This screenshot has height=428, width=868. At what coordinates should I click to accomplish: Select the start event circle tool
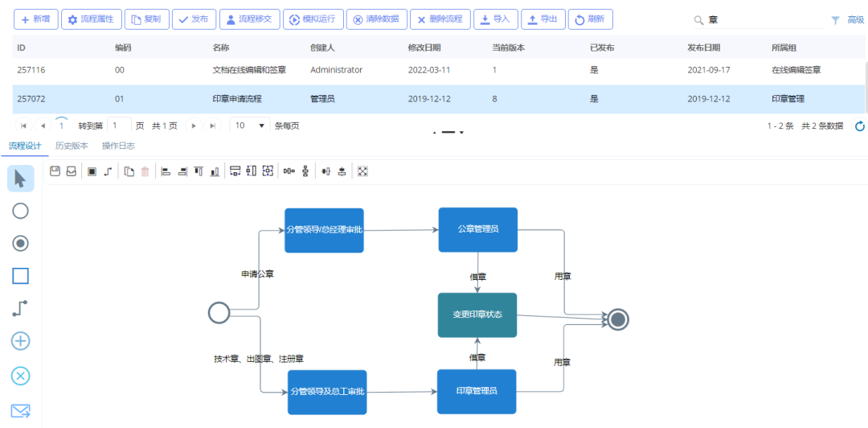[x=20, y=211]
